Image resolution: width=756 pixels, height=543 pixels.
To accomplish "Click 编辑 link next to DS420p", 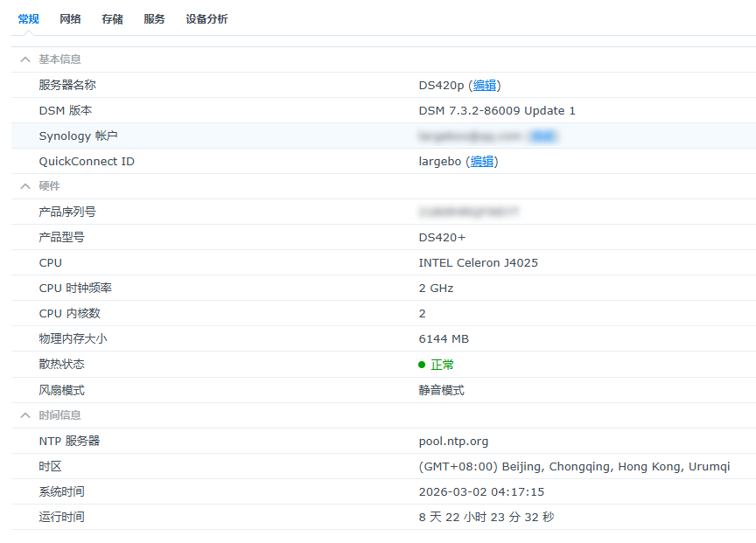I will tap(485, 86).
